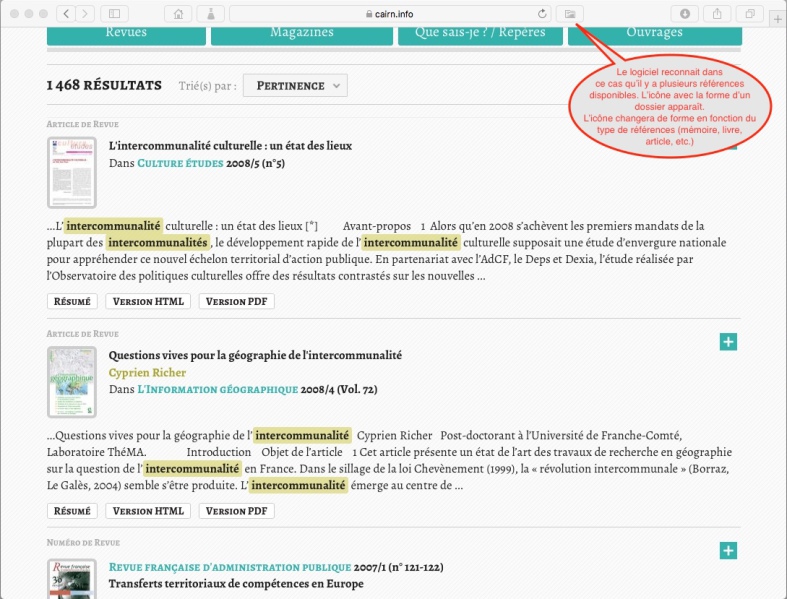Image resolution: width=787 pixels, height=599 pixels.
Task: Click the Cyprien Richer author link
Action: pos(147,373)
